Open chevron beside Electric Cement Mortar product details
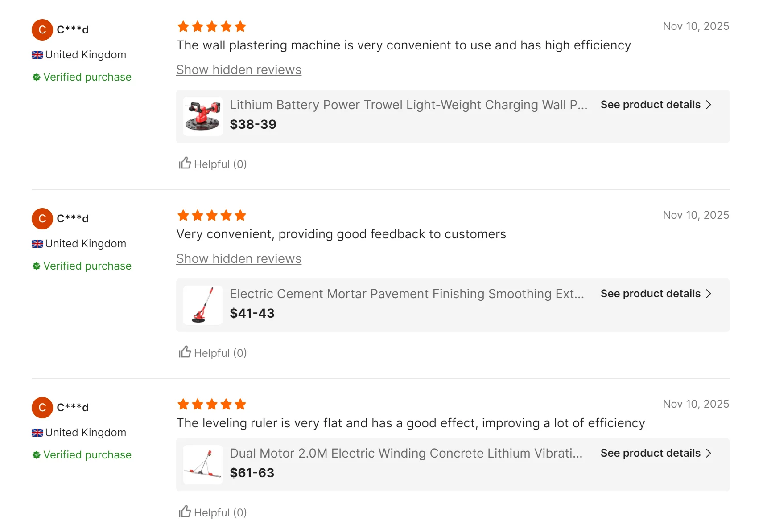The height and width of the screenshot is (532, 767). click(x=709, y=294)
